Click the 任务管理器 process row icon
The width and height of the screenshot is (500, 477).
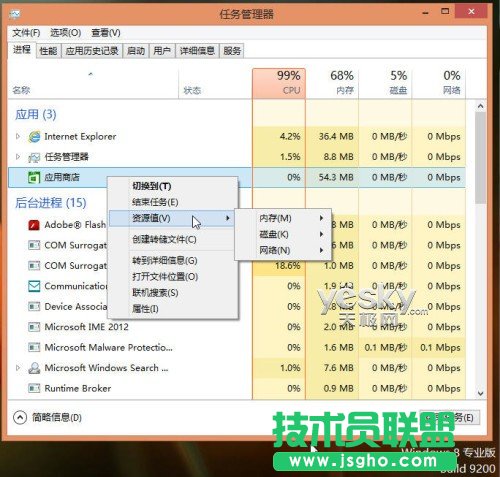pyautogui.click(x=34, y=157)
